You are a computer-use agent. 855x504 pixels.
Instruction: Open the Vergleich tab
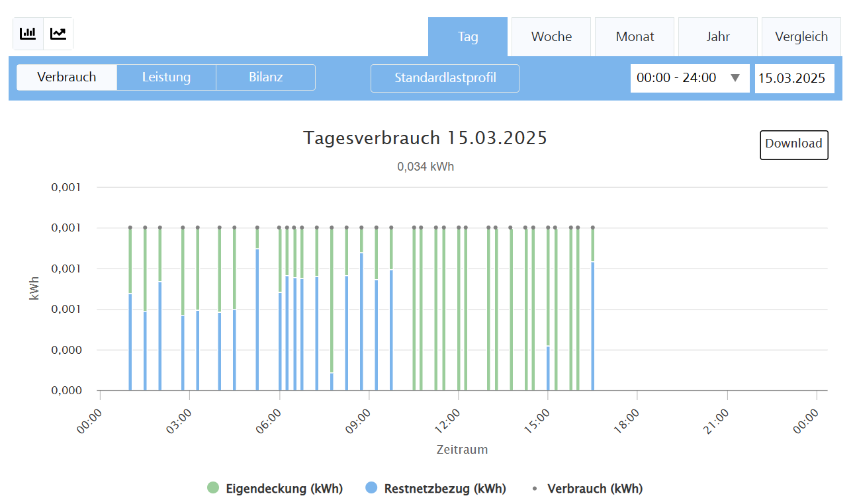(x=801, y=37)
